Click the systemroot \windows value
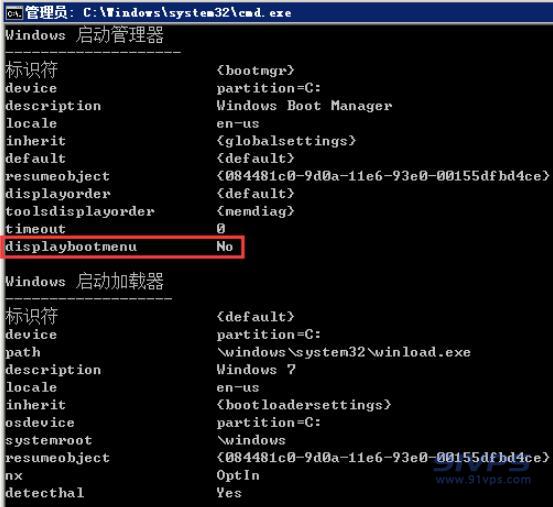Viewport: 553px width, 507px height. pos(251,440)
